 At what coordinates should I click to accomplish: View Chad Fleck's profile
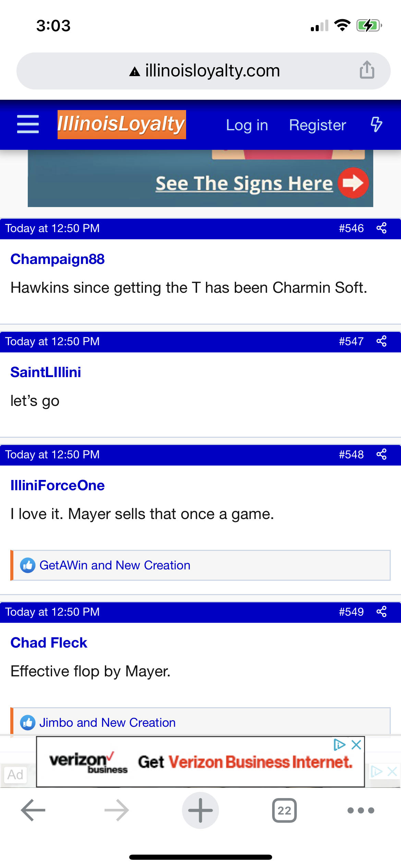pos(49,643)
